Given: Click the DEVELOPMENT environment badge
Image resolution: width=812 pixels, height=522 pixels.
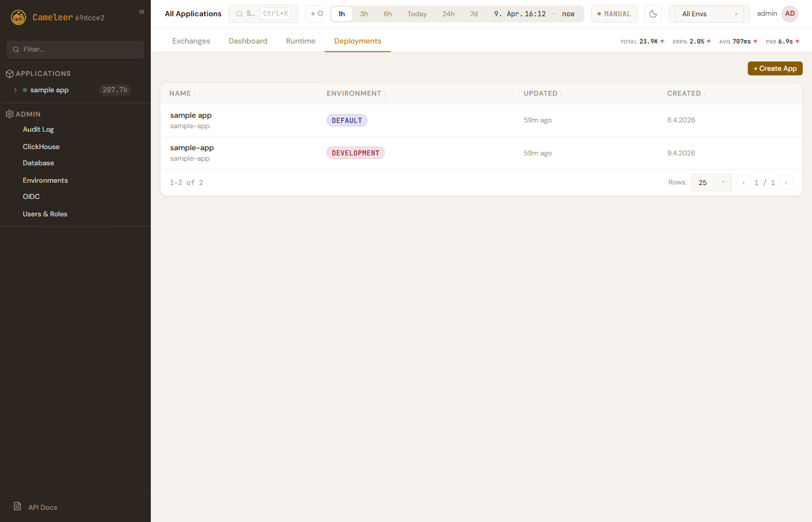Looking at the screenshot, I should point(355,153).
